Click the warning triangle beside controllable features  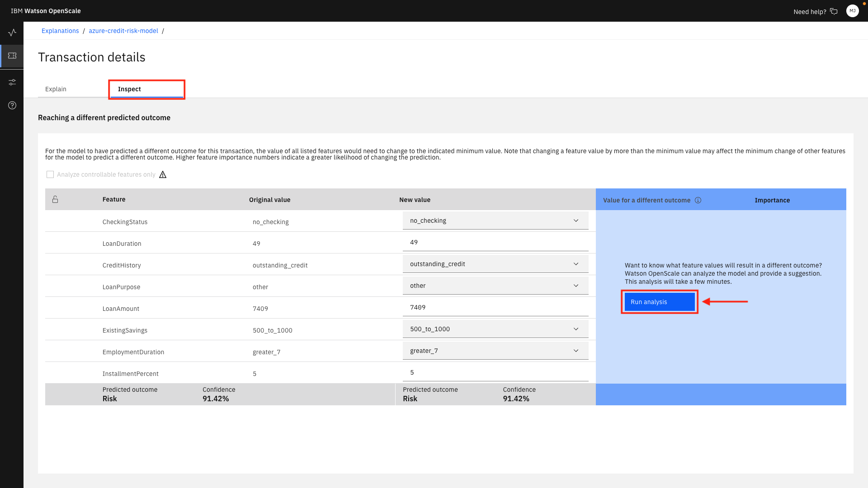point(163,175)
